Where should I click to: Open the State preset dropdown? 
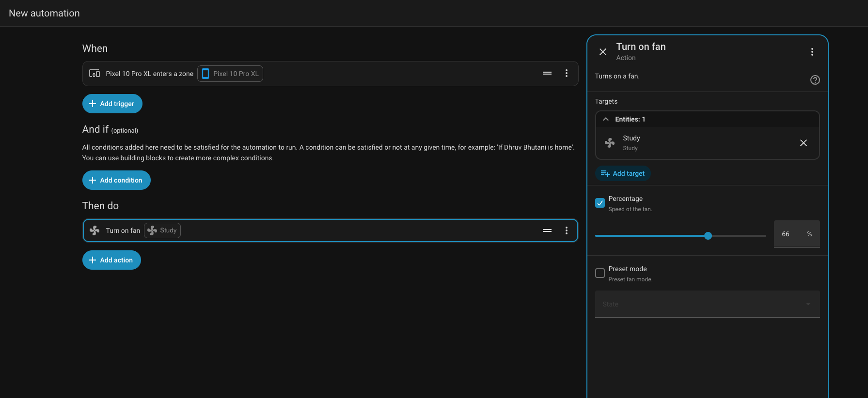pos(707,304)
